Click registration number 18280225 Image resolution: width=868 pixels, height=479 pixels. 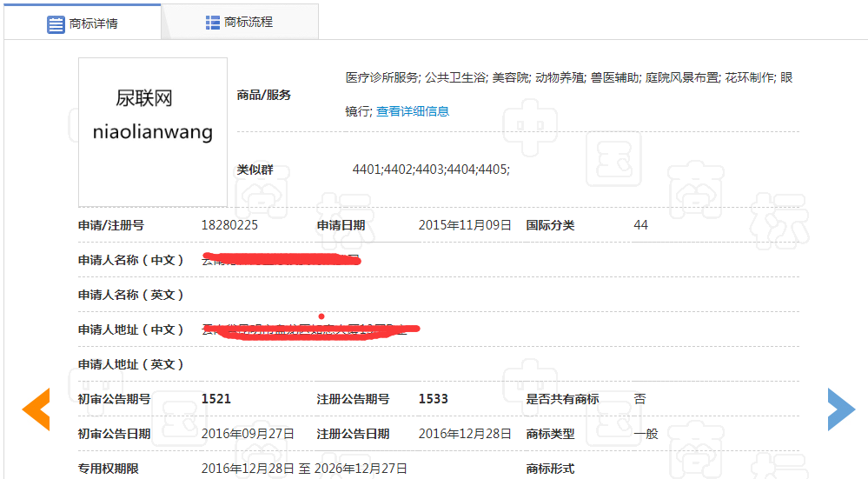(229, 225)
